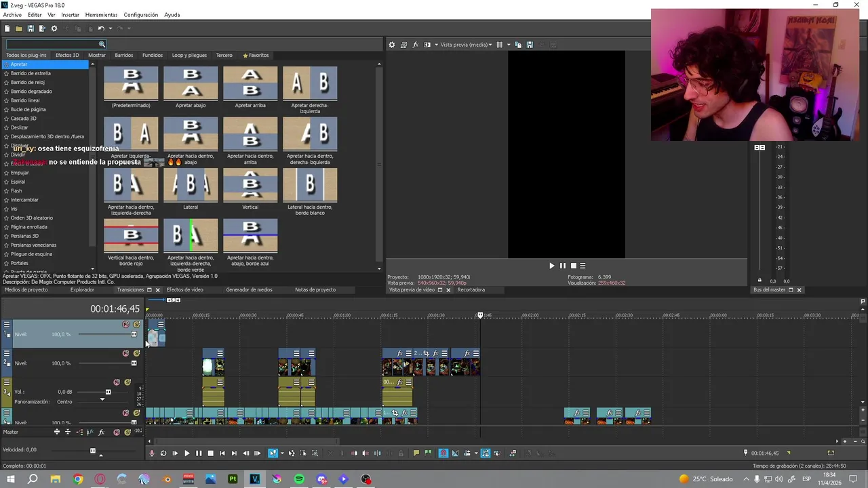Click Go to start button
The width and height of the screenshot is (868, 488).
(x=222, y=453)
